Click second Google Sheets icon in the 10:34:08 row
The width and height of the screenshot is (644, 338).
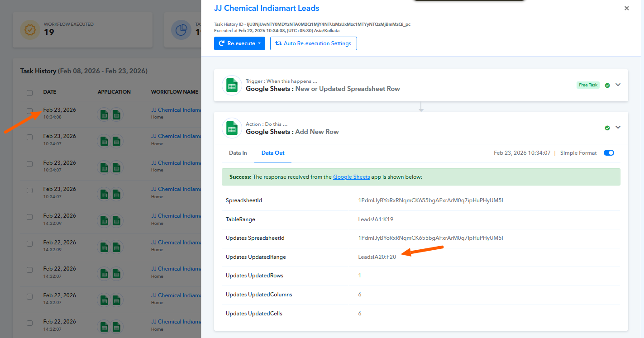(117, 115)
